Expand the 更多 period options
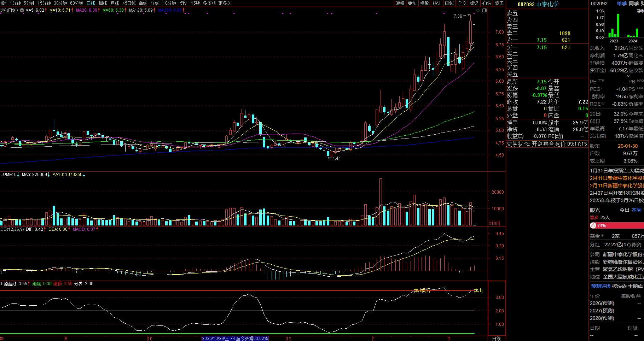Image resolution: width=644 pixels, height=341 pixels. point(224,3)
